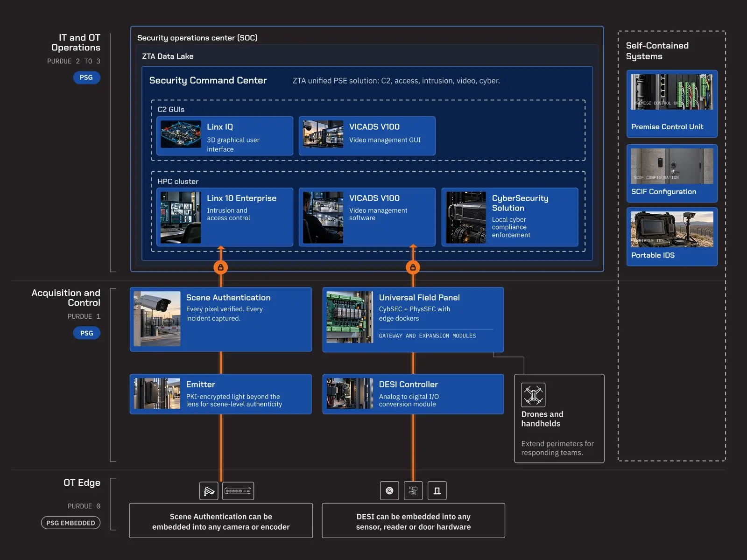Select the Linx 10 Enterprise title
Image resolution: width=747 pixels, height=560 pixels.
(242, 198)
